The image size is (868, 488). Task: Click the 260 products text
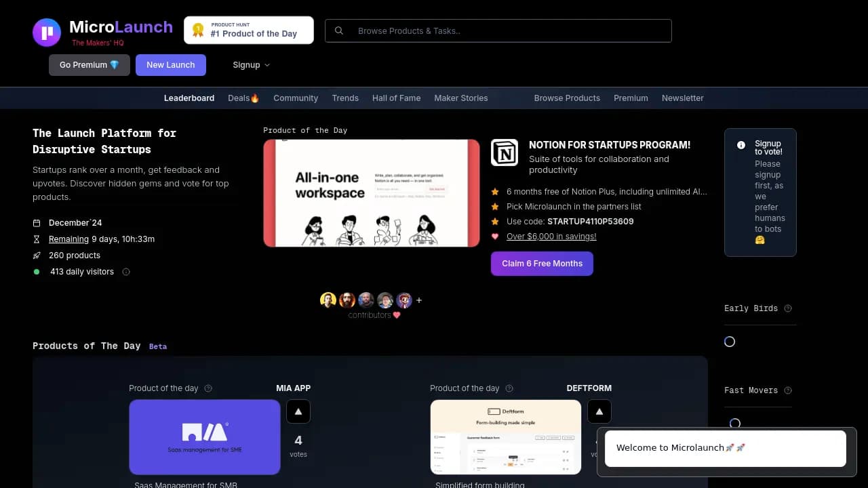pyautogui.click(x=75, y=256)
